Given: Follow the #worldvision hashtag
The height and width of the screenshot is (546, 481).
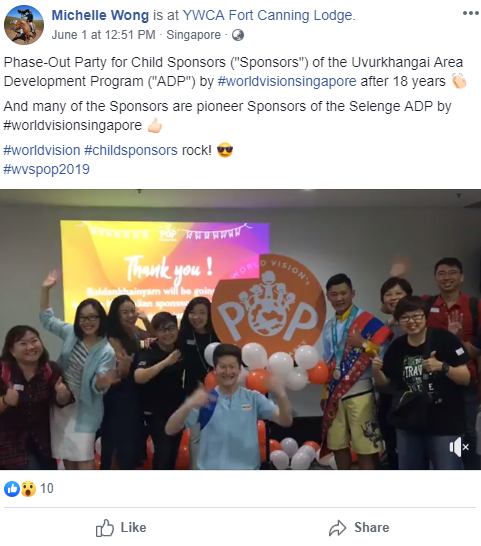Looking at the screenshot, I should point(42,150).
